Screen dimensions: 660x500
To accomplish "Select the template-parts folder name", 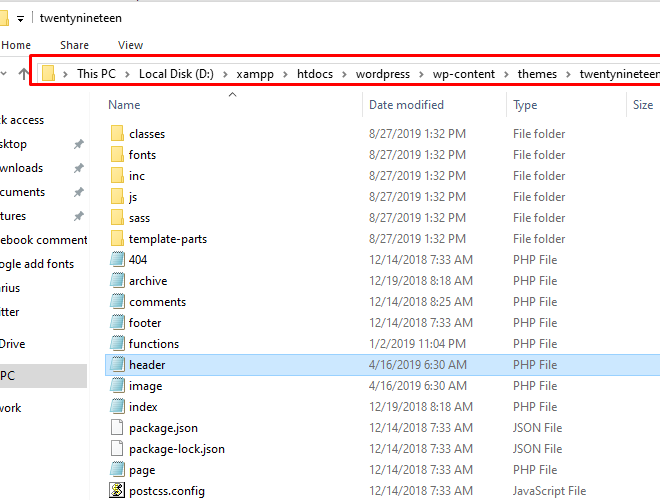I will [168, 239].
